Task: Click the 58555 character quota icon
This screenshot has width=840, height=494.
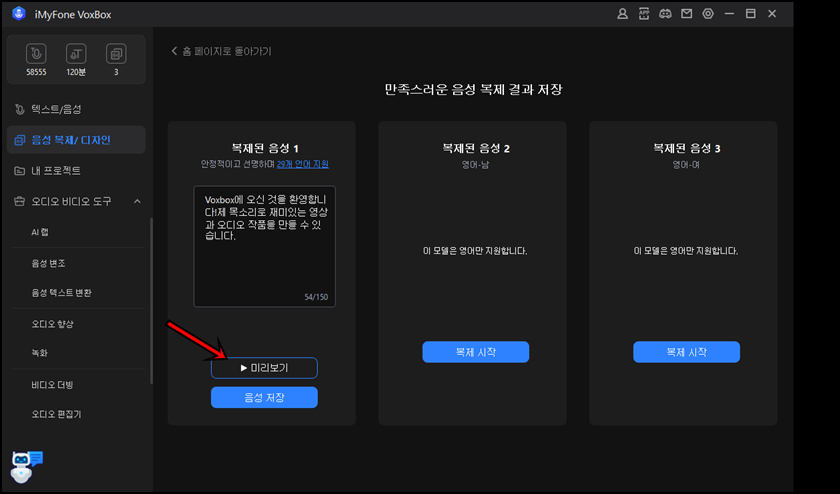Action: click(36, 54)
